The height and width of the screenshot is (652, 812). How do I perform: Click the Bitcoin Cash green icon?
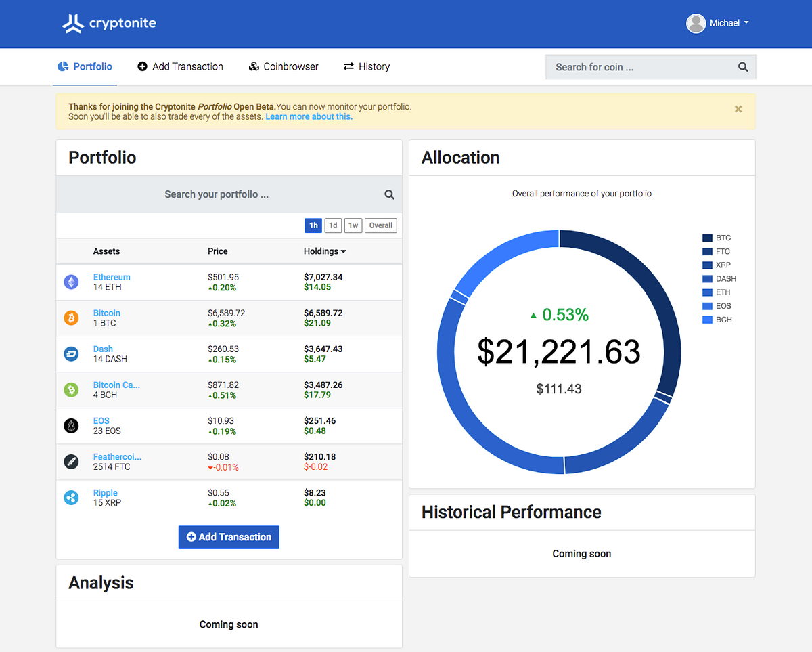[x=71, y=390]
